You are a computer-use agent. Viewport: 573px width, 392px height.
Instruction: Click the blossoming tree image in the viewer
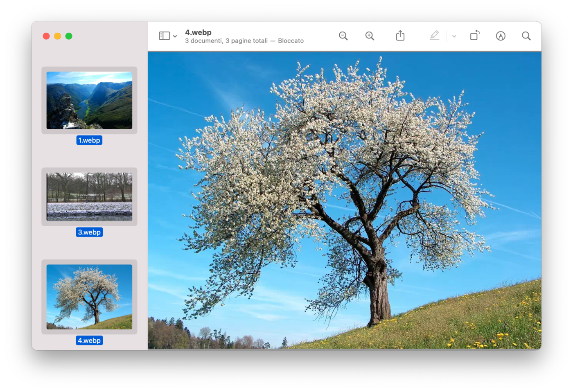pos(345,201)
